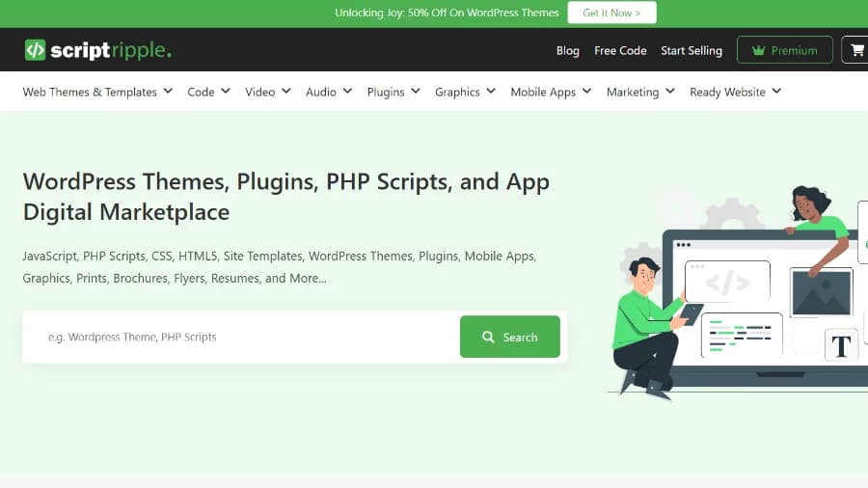The height and width of the screenshot is (488, 868).
Task: Click the Marketing menu label
Action: tap(633, 92)
